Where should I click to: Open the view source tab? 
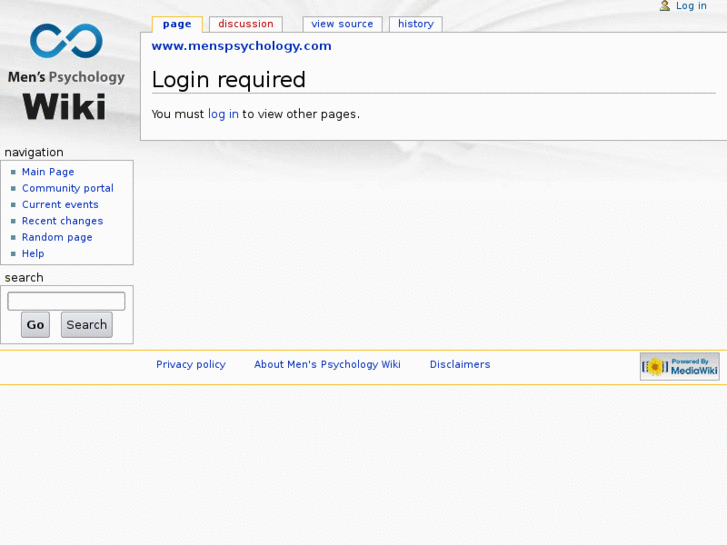click(342, 24)
